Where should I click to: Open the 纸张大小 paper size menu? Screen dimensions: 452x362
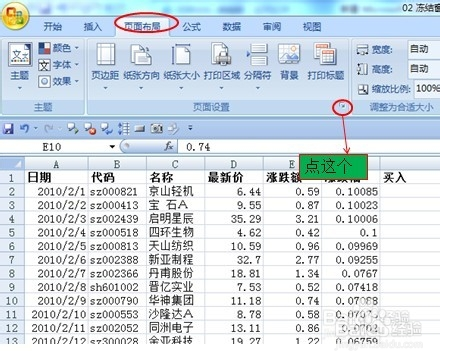tap(181, 66)
